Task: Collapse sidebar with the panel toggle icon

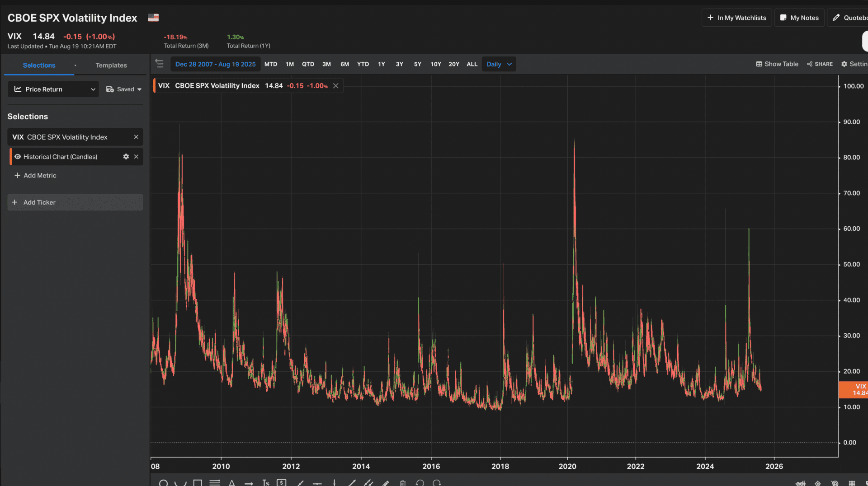Action: pos(159,63)
